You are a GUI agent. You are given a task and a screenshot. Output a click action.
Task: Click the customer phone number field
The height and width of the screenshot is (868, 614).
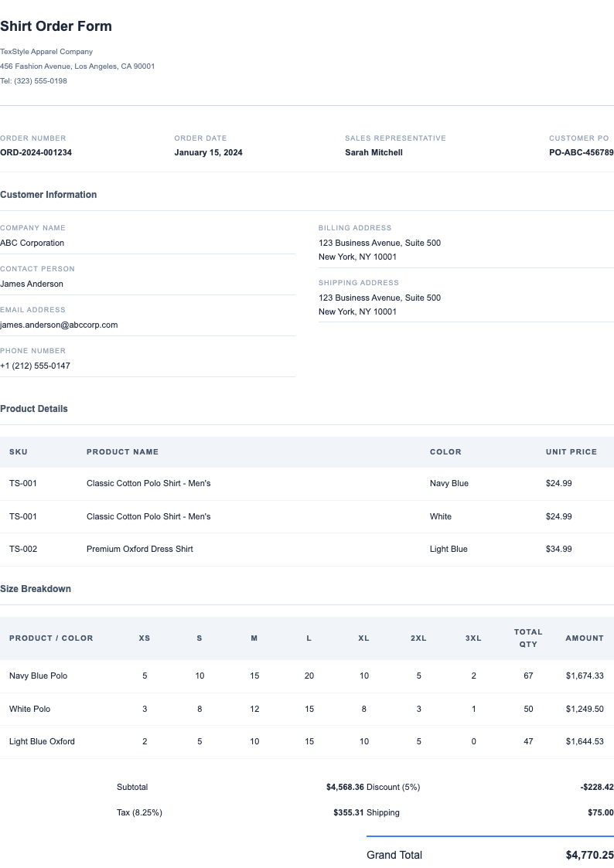35,366
